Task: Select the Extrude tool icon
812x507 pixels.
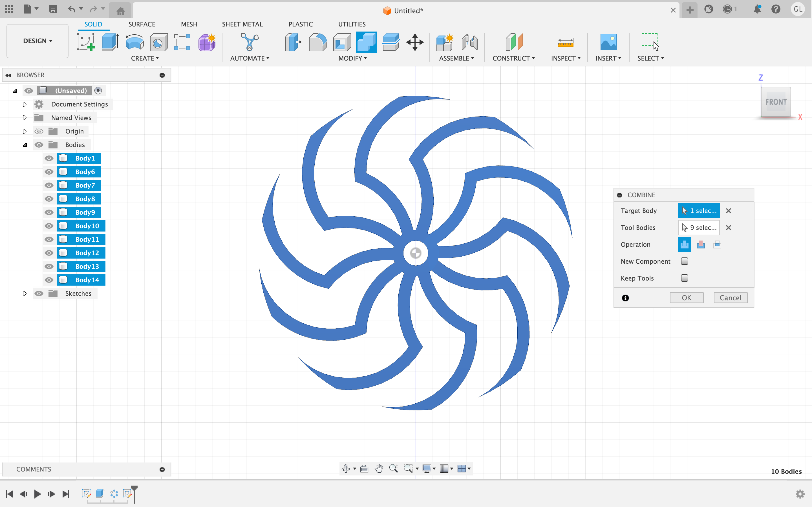Action: pyautogui.click(x=110, y=42)
